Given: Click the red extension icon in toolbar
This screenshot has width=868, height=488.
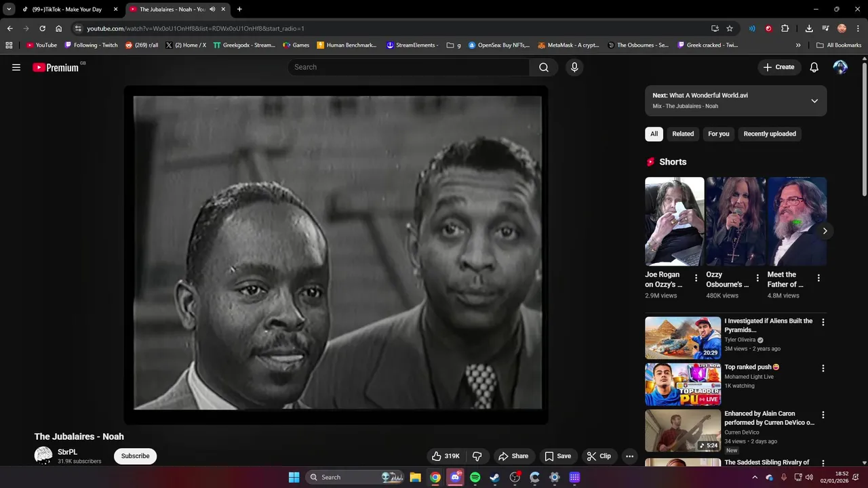Looking at the screenshot, I should 768,28.
